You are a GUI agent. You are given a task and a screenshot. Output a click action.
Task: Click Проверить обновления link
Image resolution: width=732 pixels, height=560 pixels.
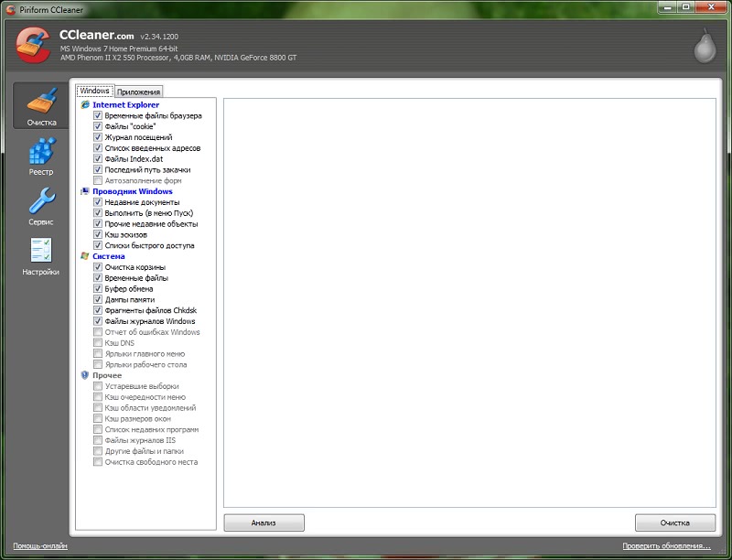click(667, 545)
